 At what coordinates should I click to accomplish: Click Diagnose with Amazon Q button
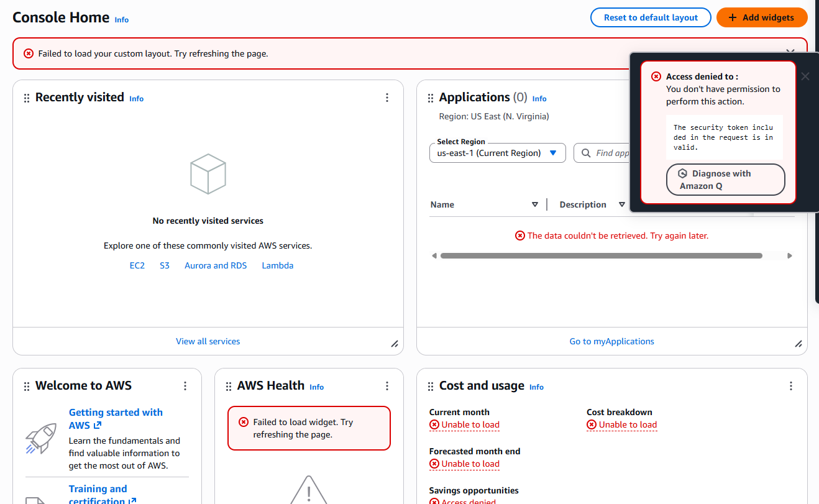[x=725, y=180]
